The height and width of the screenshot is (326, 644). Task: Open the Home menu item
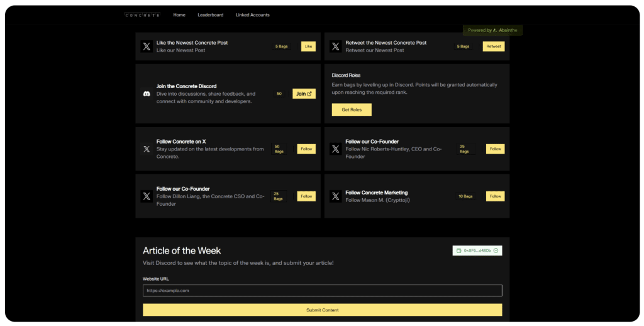(x=179, y=15)
